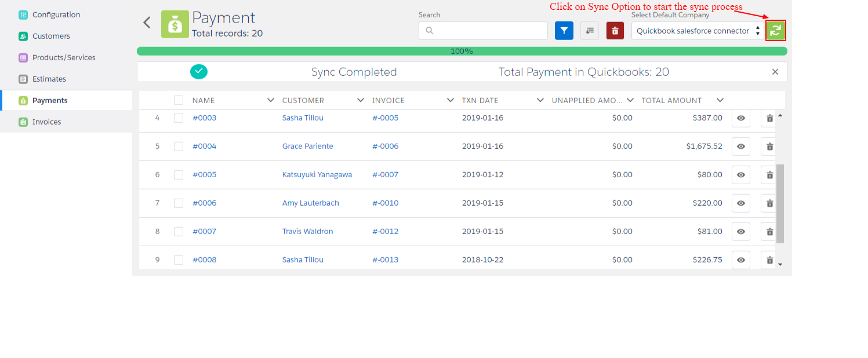Click the table vertical scrollbar thumb

coord(780,203)
